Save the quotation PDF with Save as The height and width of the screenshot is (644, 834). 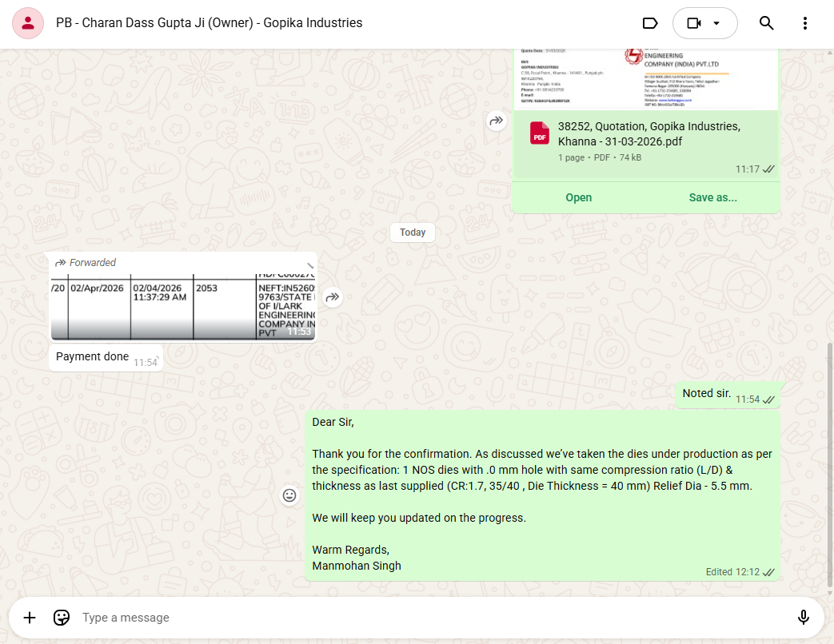(x=712, y=197)
